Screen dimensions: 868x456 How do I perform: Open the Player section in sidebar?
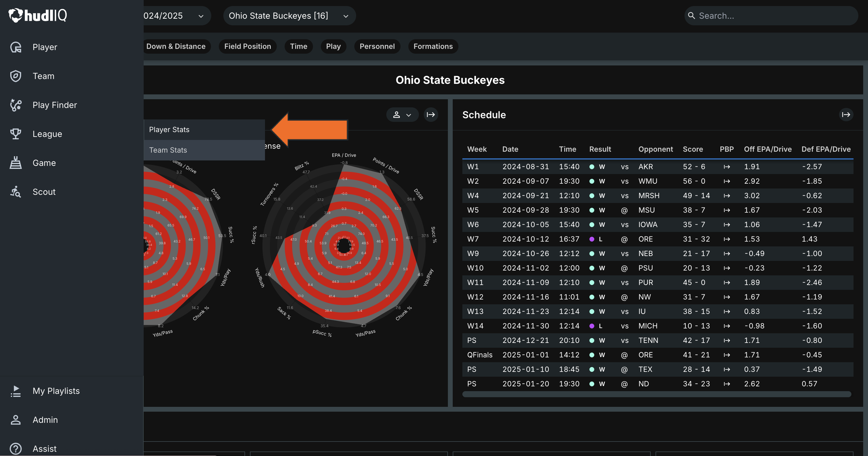(x=45, y=47)
